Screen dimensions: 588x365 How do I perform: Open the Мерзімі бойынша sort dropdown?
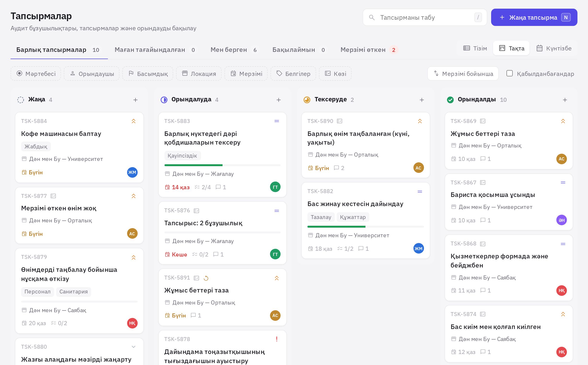(x=463, y=74)
